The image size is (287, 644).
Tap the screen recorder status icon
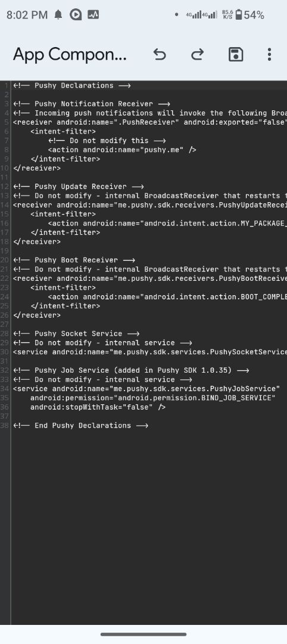76,15
